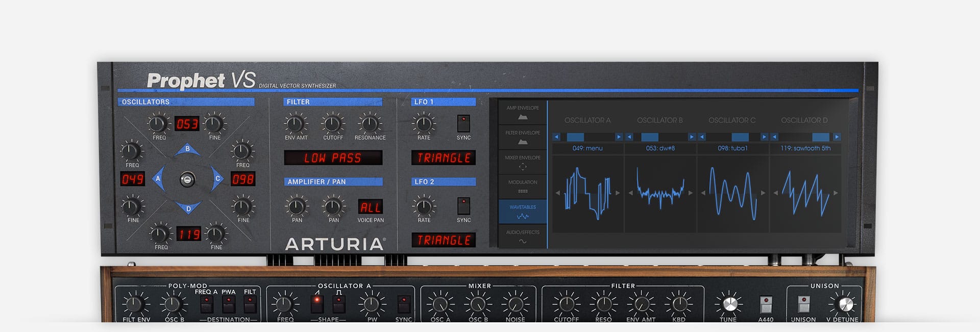Toggle LFO 1 SYNC switch
Viewport: 980px width, 332px height.
tap(463, 123)
